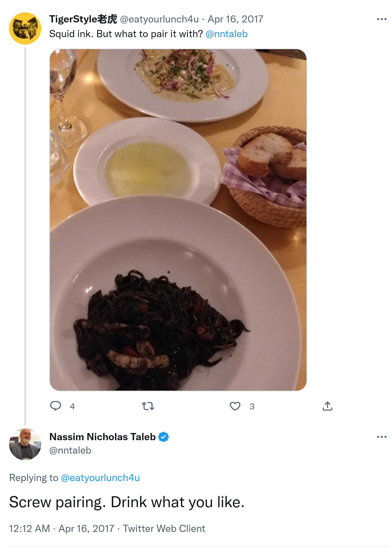Click the blue verified badge
Viewport: 392px width, 548px height.
[x=163, y=437]
